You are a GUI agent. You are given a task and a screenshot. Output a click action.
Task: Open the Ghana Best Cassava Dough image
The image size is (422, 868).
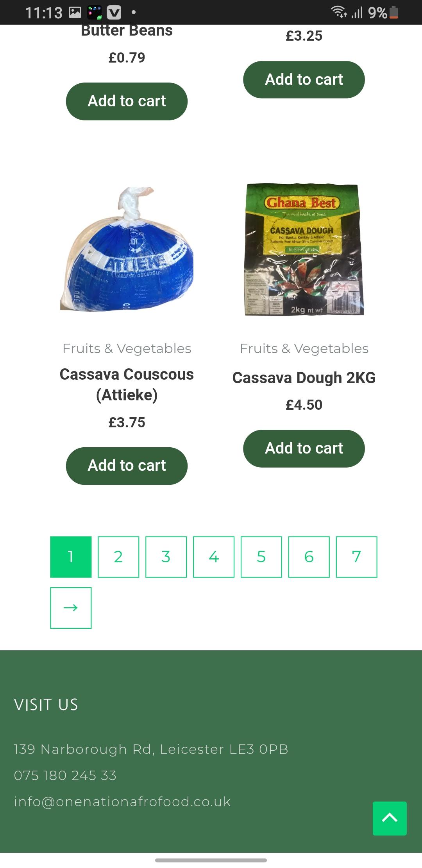pyautogui.click(x=304, y=249)
